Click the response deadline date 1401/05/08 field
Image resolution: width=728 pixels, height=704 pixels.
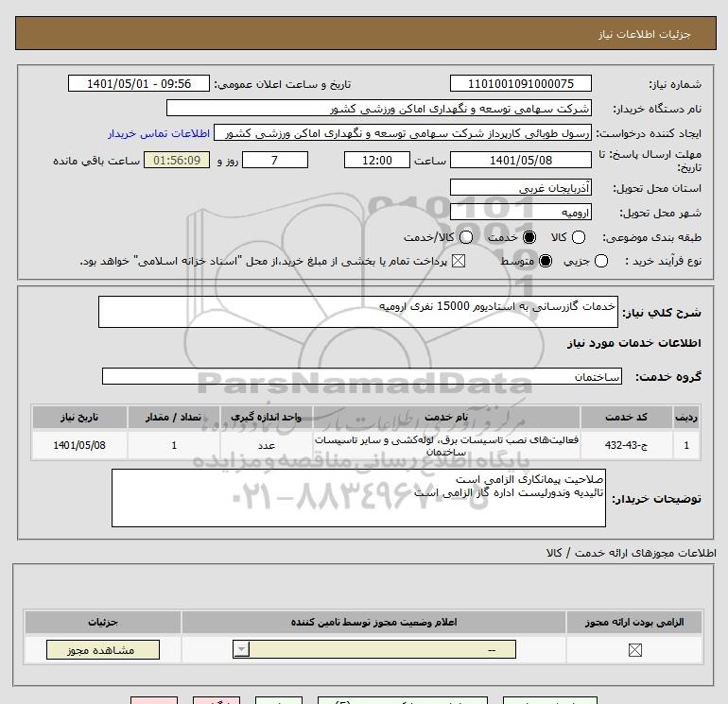pos(520,160)
